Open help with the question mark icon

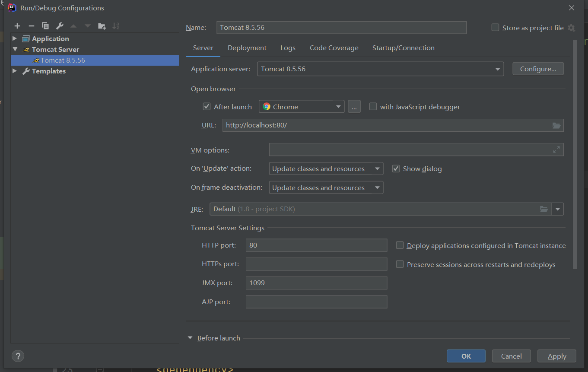click(x=18, y=356)
